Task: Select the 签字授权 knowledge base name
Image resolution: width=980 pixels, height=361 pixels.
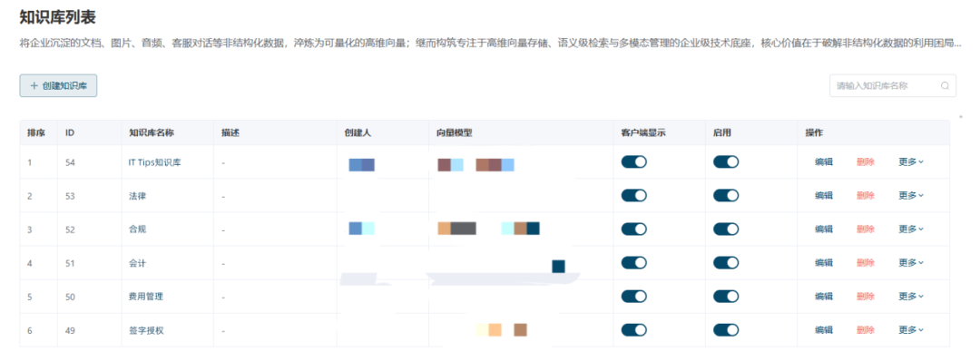Action: [x=145, y=330]
